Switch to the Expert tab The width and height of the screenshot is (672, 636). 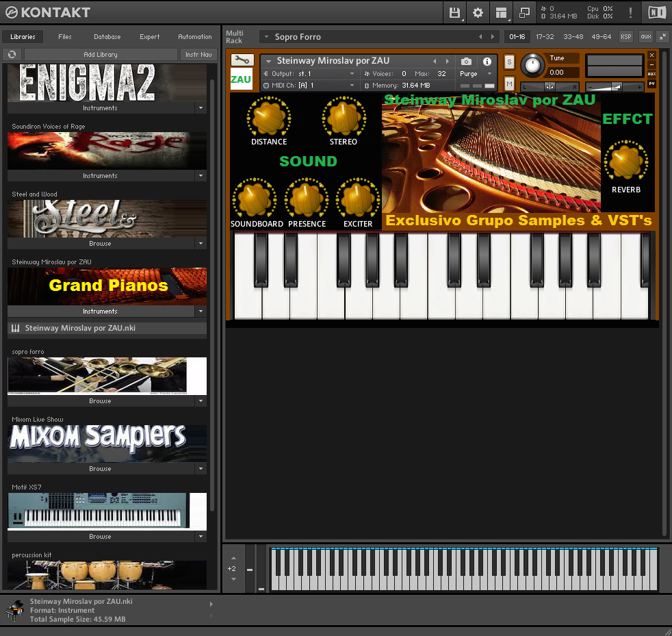point(150,37)
